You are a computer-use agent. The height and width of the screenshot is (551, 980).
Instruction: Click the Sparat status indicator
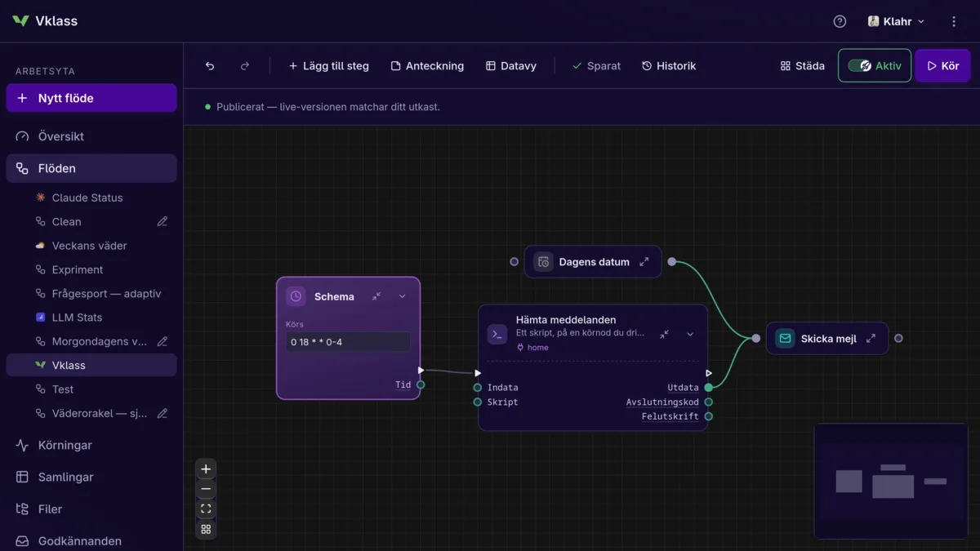coord(597,66)
